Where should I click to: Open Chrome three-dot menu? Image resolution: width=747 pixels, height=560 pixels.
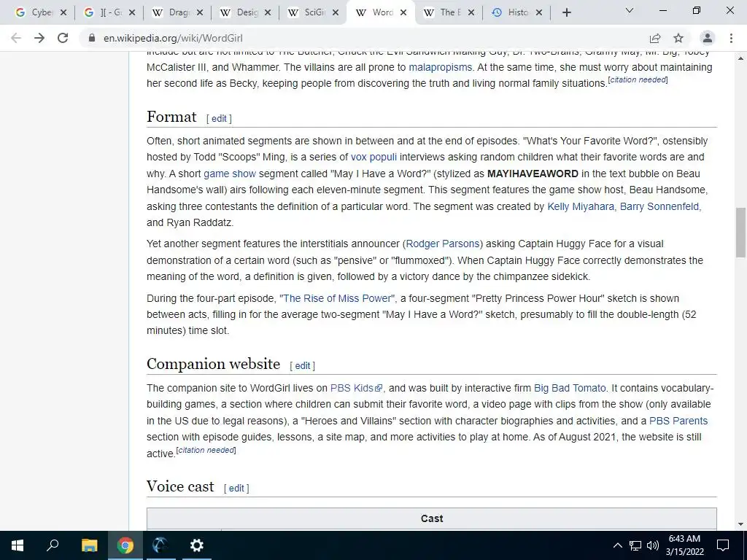coord(731,38)
